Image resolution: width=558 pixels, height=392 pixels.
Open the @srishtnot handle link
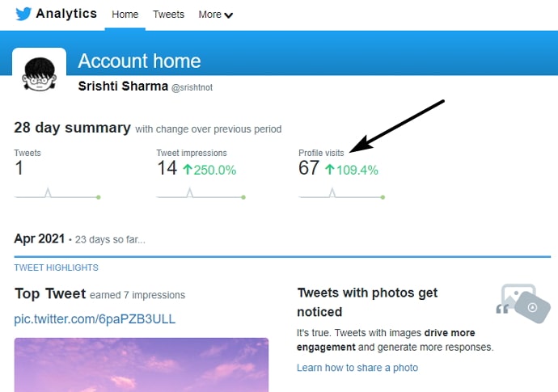click(x=192, y=87)
